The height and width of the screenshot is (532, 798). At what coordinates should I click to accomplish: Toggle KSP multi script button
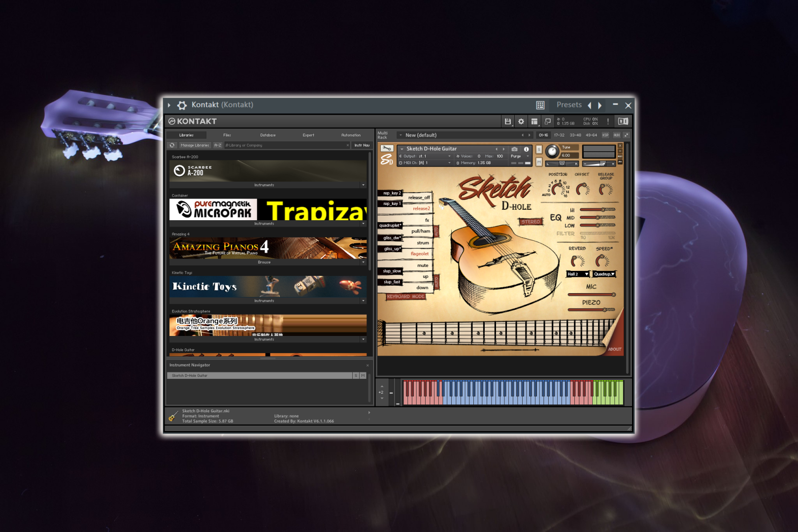pyautogui.click(x=605, y=135)
